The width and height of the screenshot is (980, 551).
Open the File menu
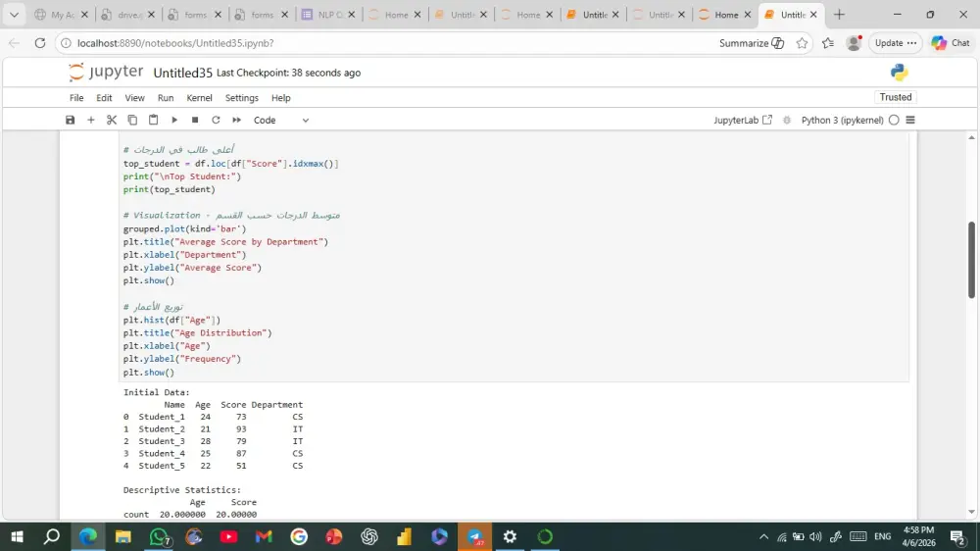tap(76, 98)
